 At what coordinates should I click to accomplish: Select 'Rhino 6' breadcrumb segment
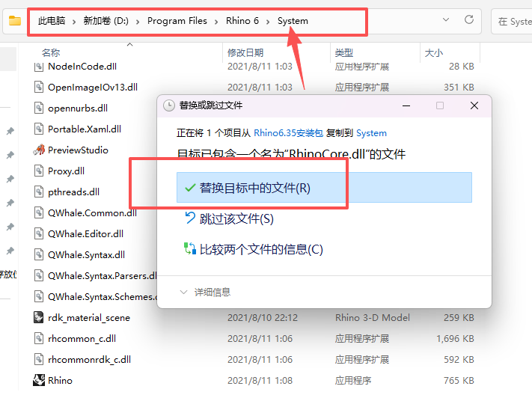tap(242, 21)
